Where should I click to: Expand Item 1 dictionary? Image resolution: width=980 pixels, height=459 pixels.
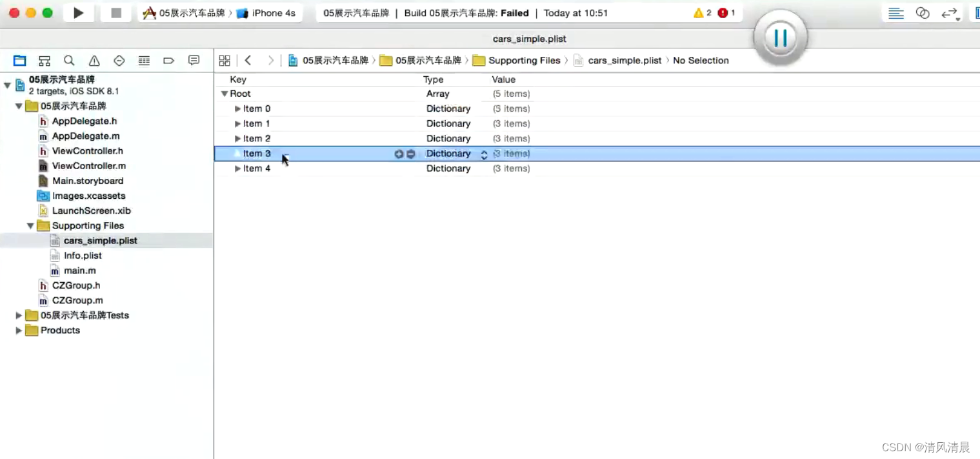pos(237,123)
